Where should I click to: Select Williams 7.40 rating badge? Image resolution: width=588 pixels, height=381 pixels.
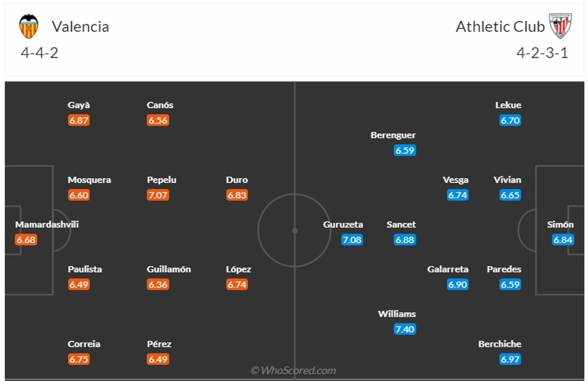(x=405, y=329)
